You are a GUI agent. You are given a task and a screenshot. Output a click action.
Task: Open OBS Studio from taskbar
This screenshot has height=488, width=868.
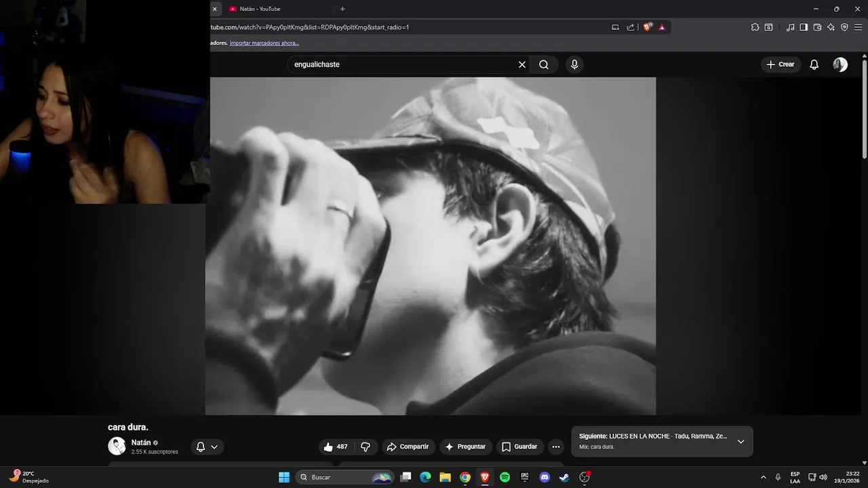click(585, 477)
